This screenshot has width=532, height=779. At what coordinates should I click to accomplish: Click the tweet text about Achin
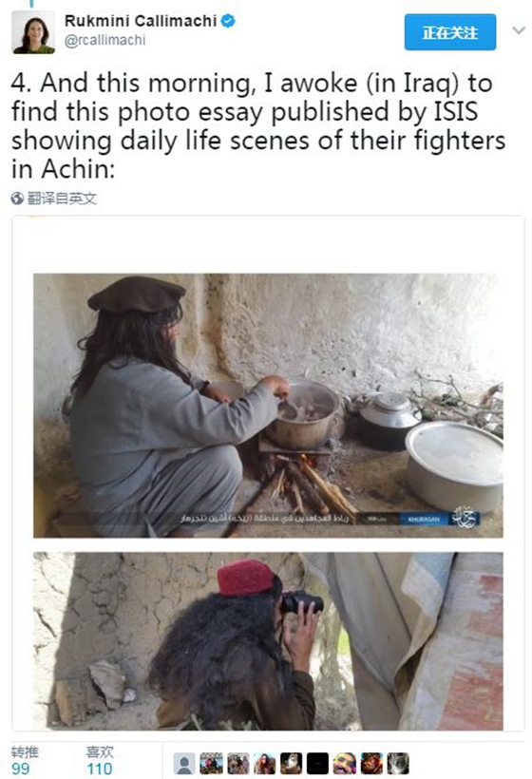258,125
